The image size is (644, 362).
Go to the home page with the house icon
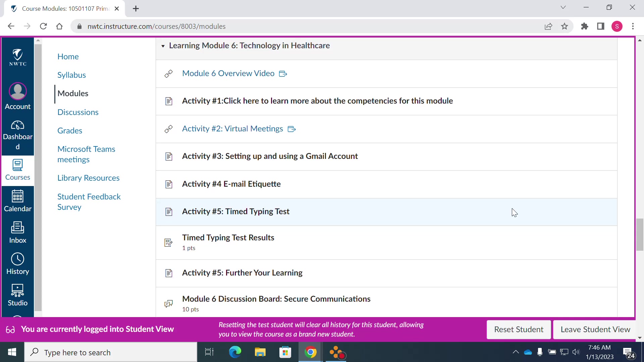pos(59,26)
